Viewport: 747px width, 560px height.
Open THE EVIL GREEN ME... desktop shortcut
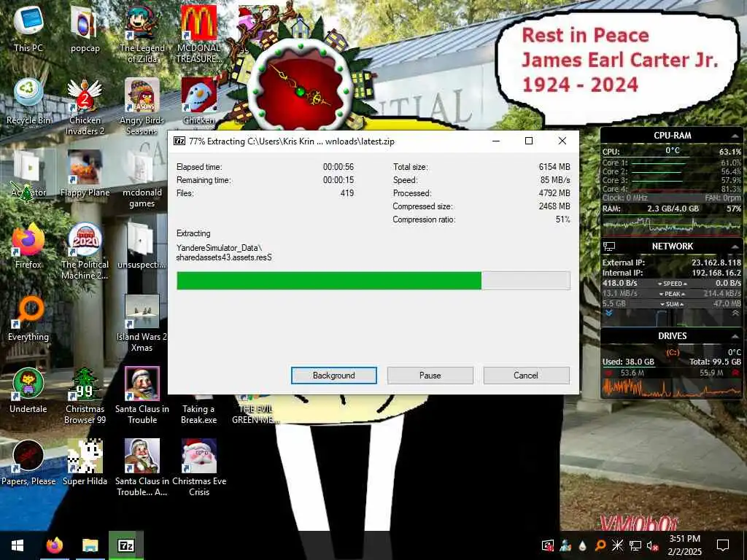[x=255, y=409]
